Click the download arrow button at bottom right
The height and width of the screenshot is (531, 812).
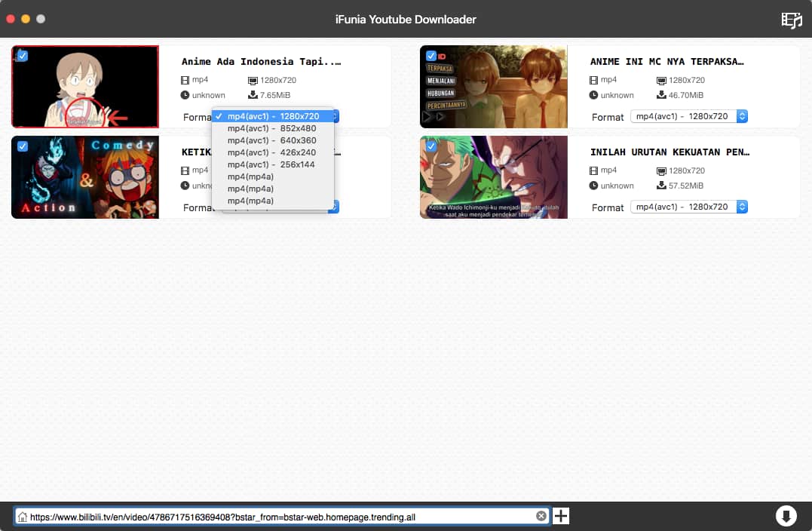pyautogui.click(x=786, y=516)
